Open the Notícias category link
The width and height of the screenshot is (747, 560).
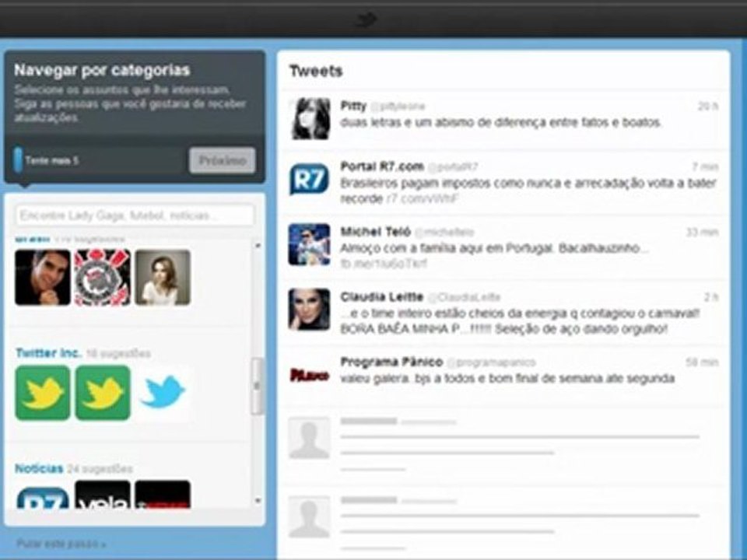pyautogui.click(x=39, y=468)
